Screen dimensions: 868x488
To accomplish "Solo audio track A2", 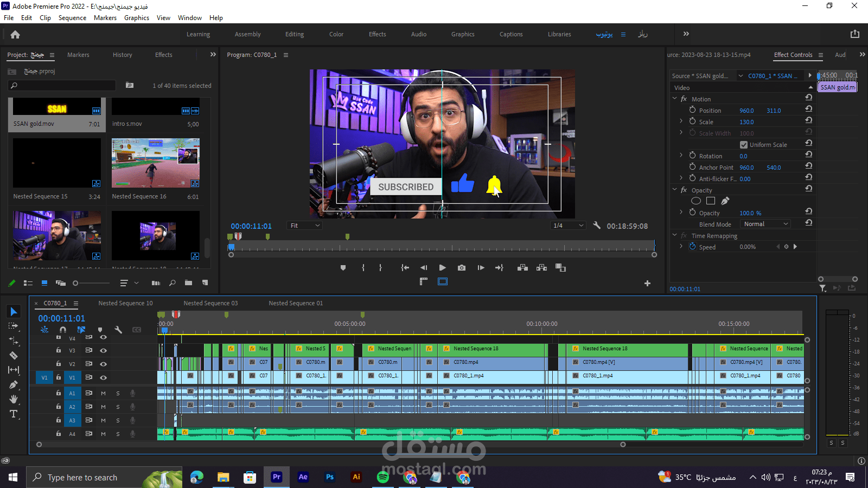I will pos(118,407).
